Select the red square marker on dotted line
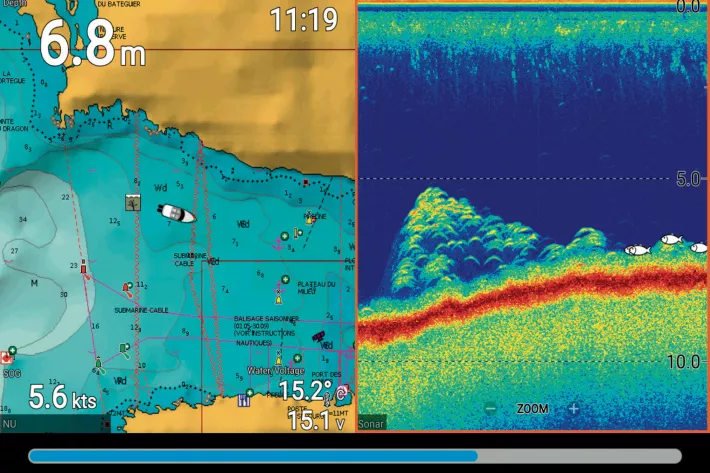The height and width of the screenshot is (473, 710). tap(306, 182)
